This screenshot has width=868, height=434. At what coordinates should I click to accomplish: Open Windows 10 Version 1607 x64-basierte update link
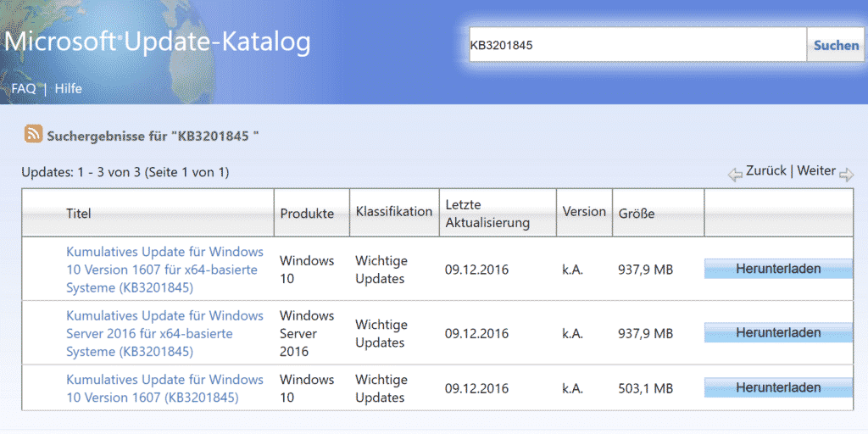click(165, 270)
